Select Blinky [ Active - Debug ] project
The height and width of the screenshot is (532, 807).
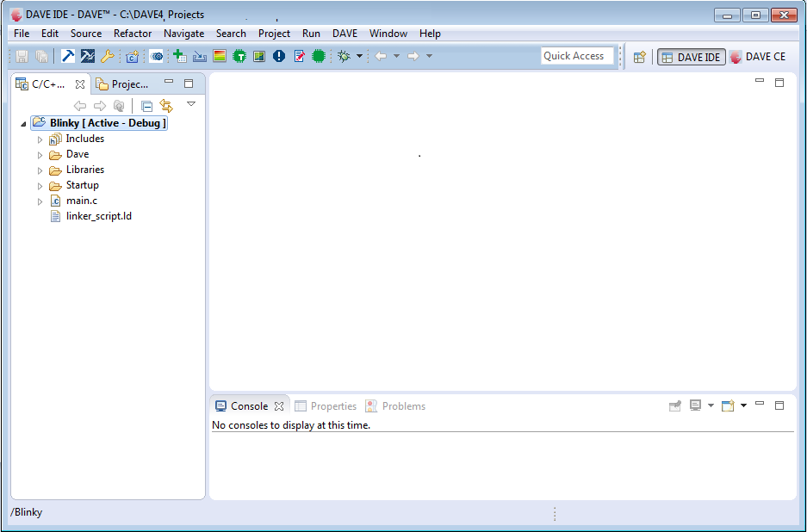(99, 123)
